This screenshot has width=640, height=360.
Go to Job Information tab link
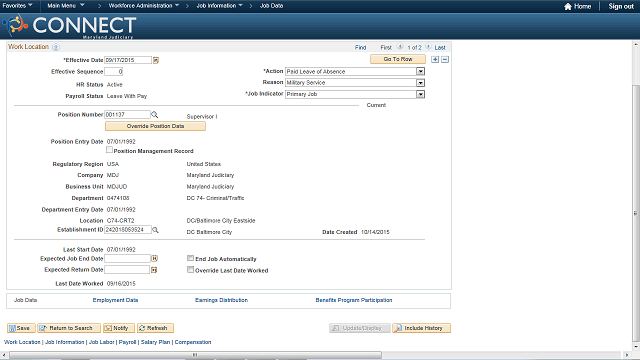(64, 342)
